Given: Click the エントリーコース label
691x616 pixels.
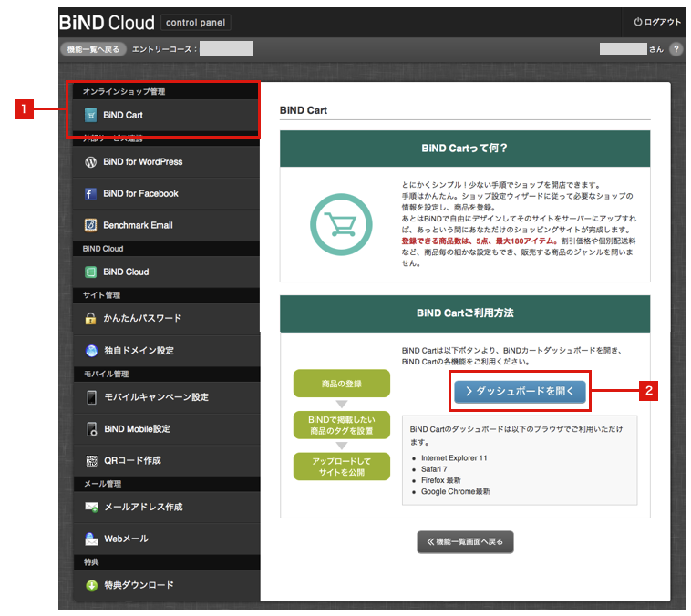Looking at the screenshot, I should point(164,49).
